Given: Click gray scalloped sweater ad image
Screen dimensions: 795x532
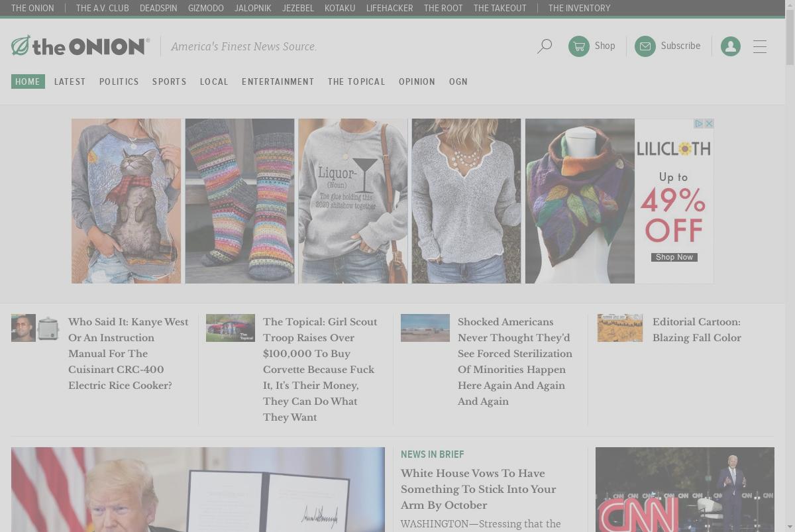Looking at the screenshot, I should (x=466, y=201).
